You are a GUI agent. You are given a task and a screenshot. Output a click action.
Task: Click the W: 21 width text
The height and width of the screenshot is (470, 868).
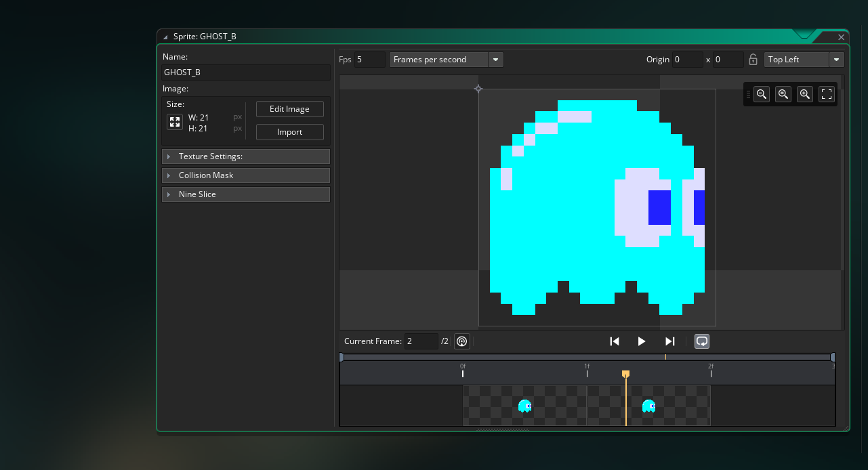click(x=199, y=118)
